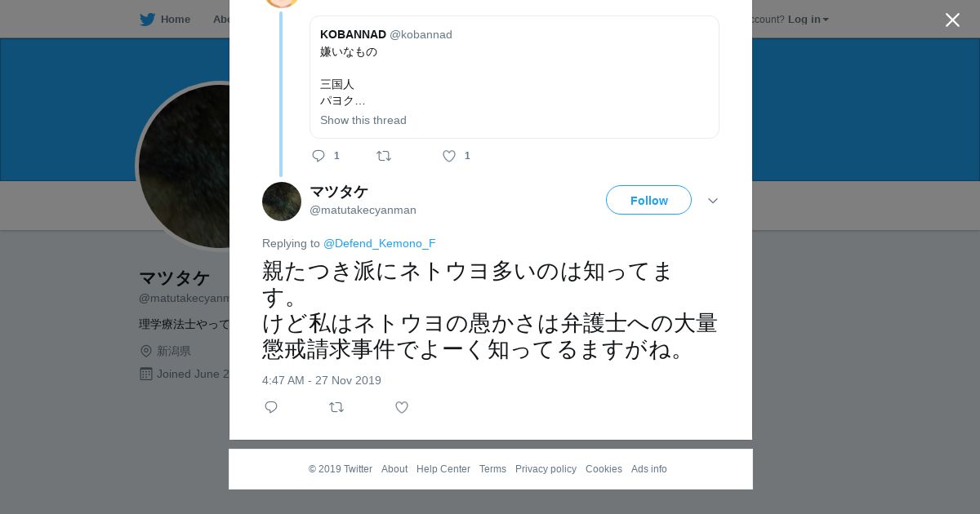Retweet the parent tweet above
Screen dimensions: 980x514
click(x=384, y=156)
